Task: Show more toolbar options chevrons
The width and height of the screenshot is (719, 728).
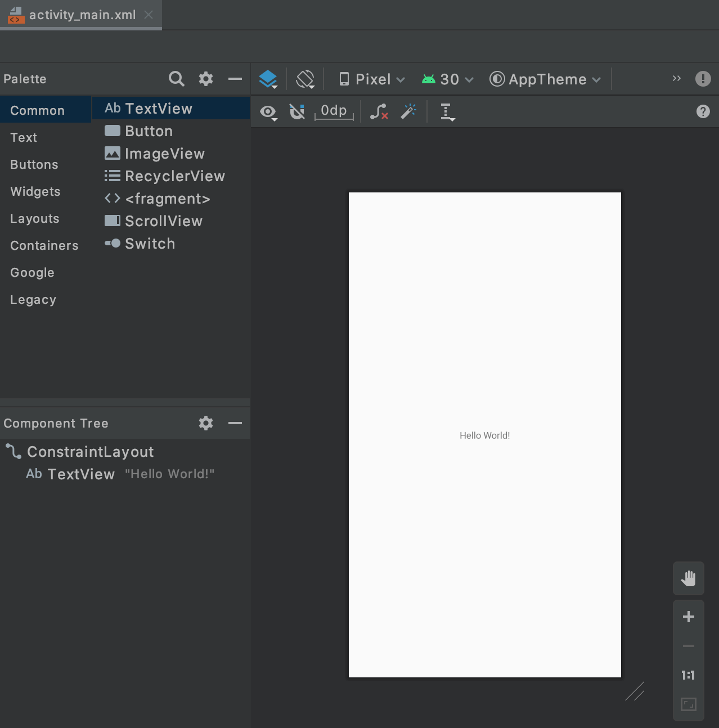Action: pos(677,79)
